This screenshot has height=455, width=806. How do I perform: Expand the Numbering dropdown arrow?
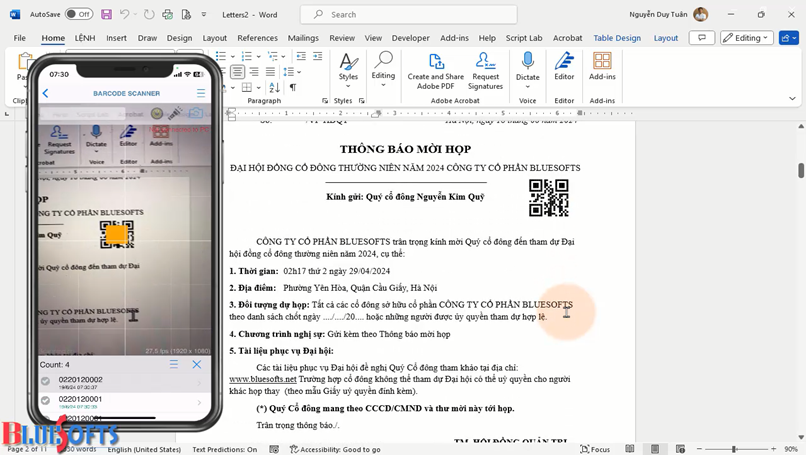point(258,57)
